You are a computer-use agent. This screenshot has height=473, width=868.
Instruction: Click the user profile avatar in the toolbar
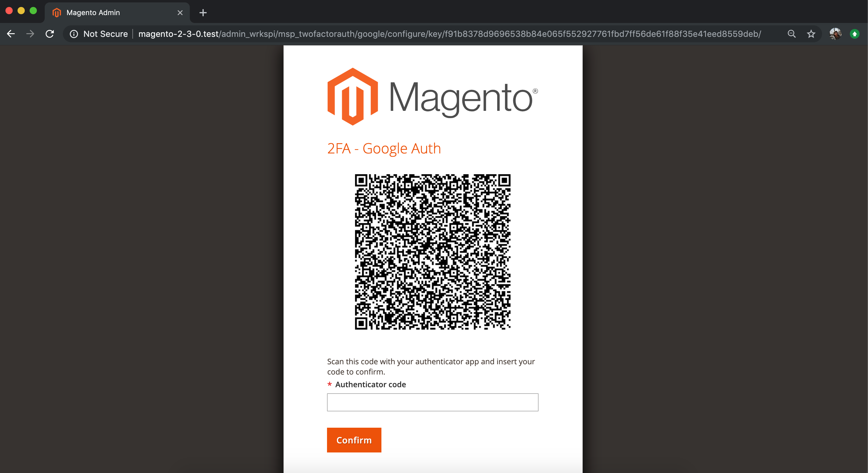click(x=835, y=34)
